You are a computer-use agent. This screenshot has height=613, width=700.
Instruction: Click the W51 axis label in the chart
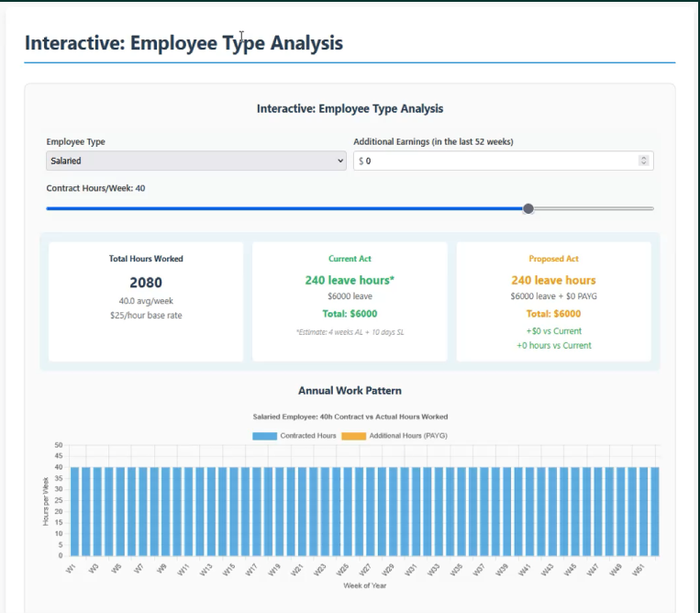point(639,570)
